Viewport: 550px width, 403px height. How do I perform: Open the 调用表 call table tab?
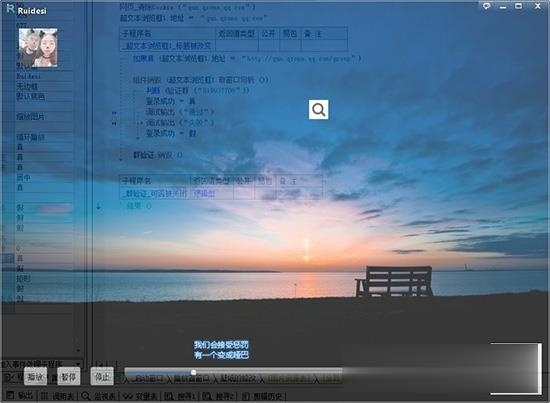click(x=58, y=396)
